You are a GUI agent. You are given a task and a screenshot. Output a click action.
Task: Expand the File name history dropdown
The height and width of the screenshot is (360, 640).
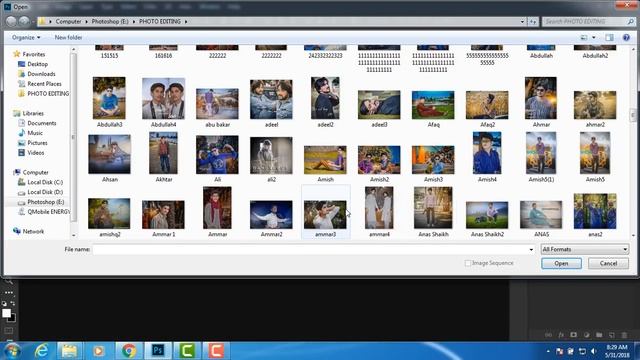point(531,249)
